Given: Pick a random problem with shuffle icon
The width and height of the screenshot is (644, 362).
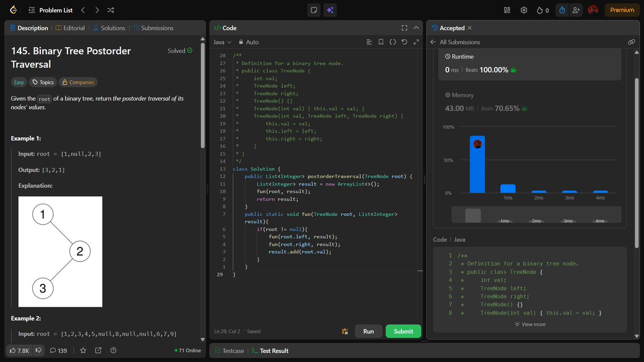Looking at the screenshot, I should (x=111, y=10).
